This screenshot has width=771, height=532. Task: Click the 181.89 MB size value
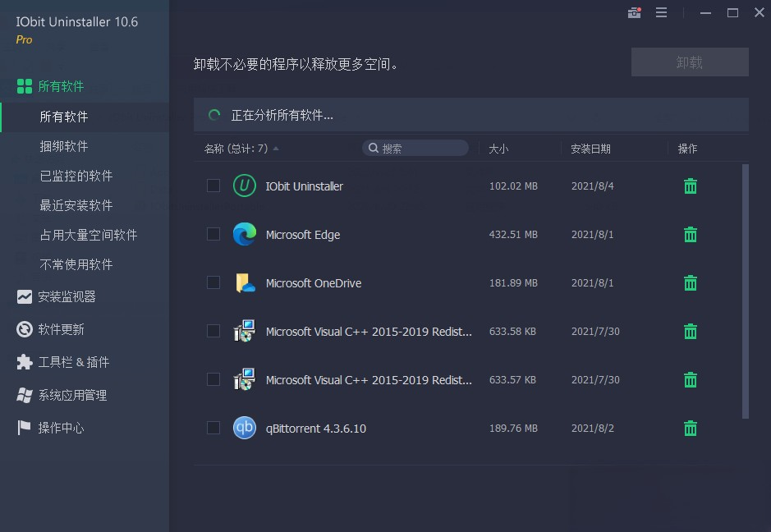(513, 282)
